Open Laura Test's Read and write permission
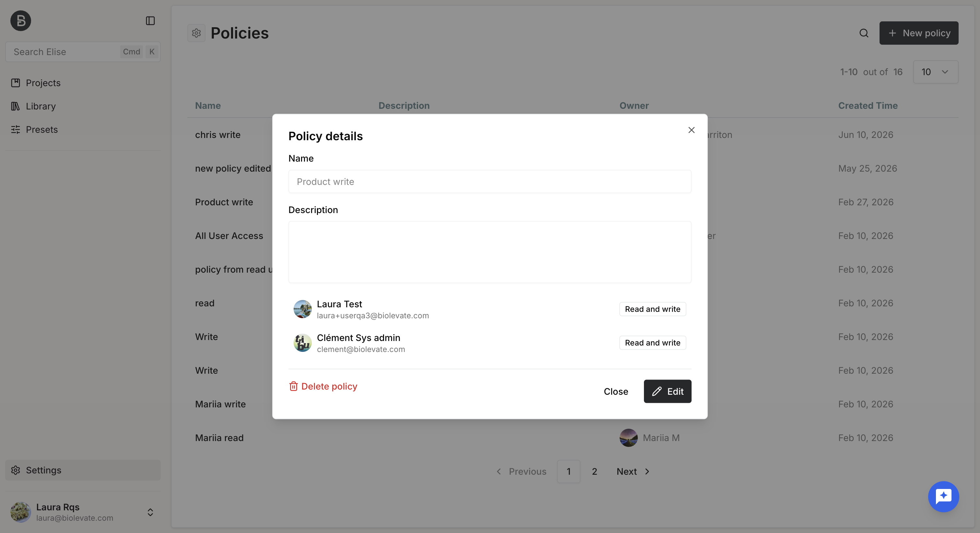The image size is (980, 533). click(652, 309)
